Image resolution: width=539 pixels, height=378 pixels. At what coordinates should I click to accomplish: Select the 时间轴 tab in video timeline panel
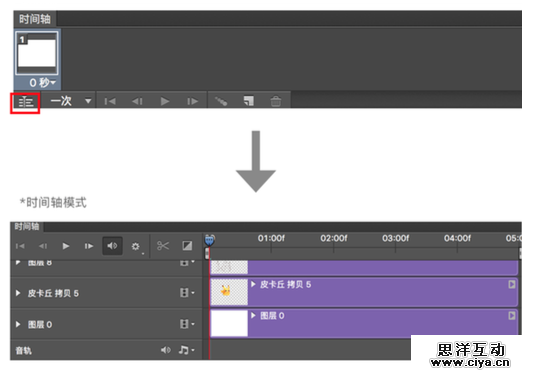(27, 226)
